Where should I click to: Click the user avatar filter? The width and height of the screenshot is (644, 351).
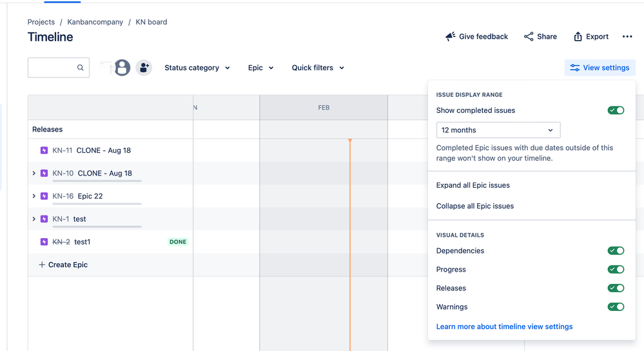coord(122,67)
